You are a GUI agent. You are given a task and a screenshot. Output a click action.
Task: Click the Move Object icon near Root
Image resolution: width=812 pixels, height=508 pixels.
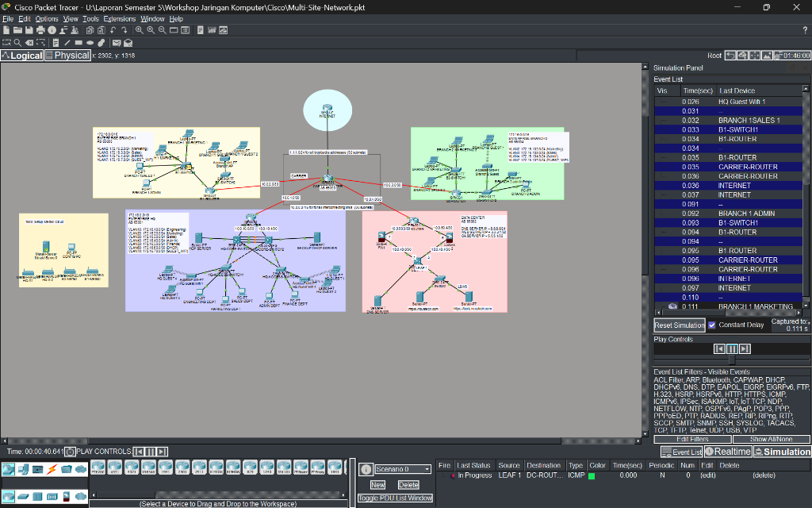[x=755, y=56]
